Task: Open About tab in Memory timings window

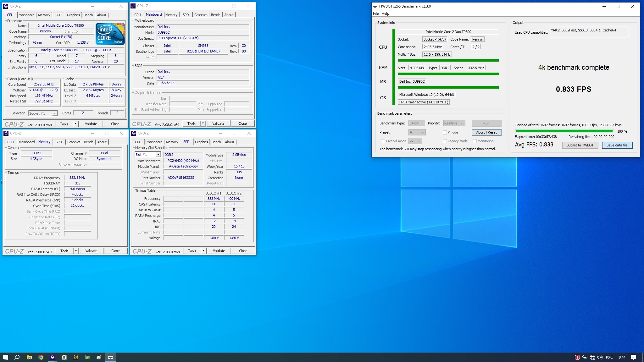Action: 102,142
